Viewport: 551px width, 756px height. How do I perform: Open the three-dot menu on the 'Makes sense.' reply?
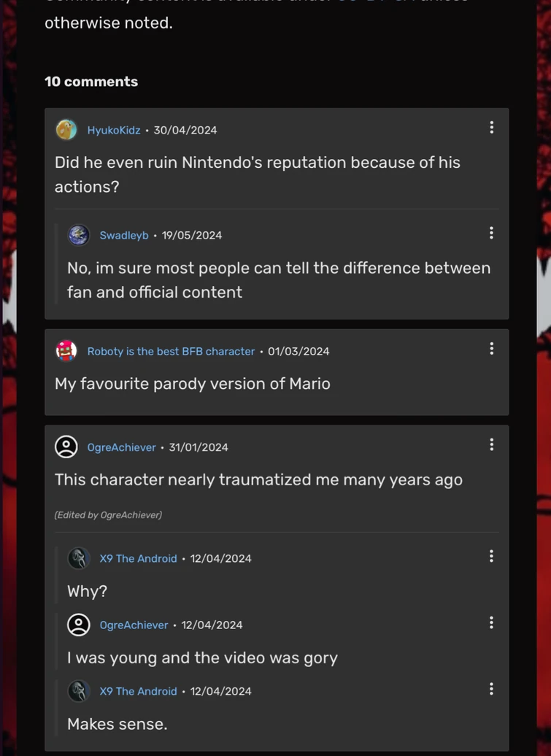(491, 689)
